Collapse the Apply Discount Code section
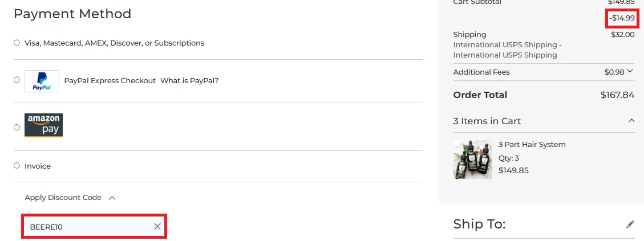The height and width of the screenshot is (241, 644). (112, 198)
